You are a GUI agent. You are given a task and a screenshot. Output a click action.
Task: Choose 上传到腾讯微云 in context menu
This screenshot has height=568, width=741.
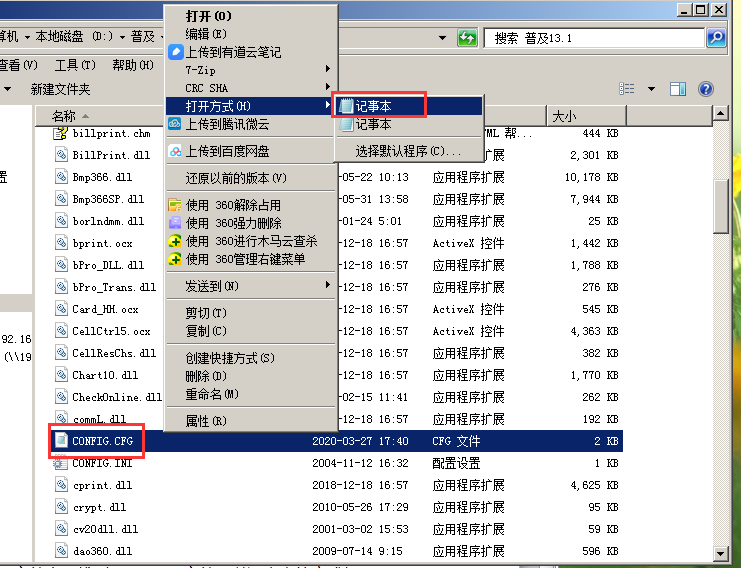227,125
